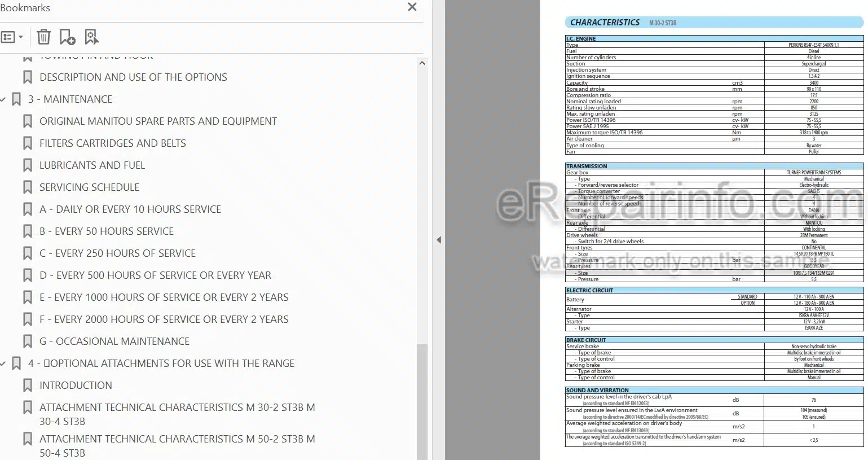
Task: Jump to LUBRICANTS AND FUEL bookmark
Action: 92,165
